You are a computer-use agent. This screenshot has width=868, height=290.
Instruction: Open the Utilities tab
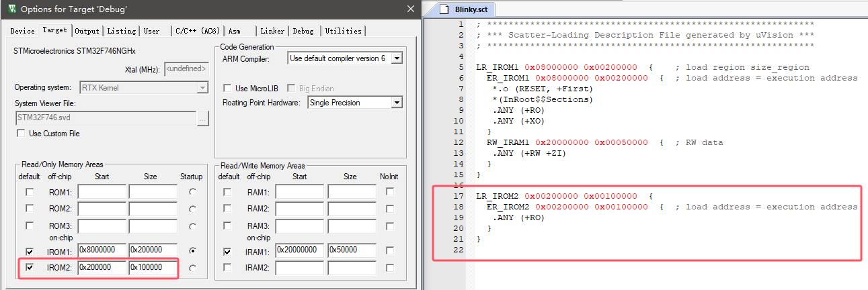click(343, 31)
